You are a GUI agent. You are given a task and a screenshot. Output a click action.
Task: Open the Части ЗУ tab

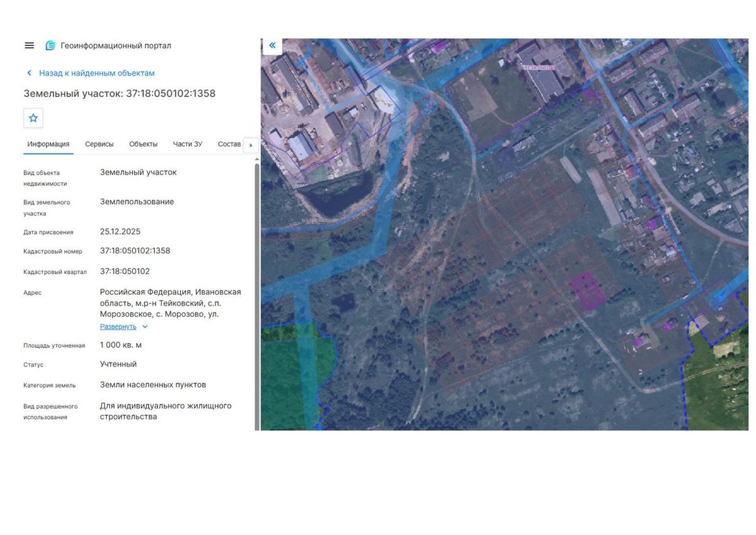[x=188, y=144]
